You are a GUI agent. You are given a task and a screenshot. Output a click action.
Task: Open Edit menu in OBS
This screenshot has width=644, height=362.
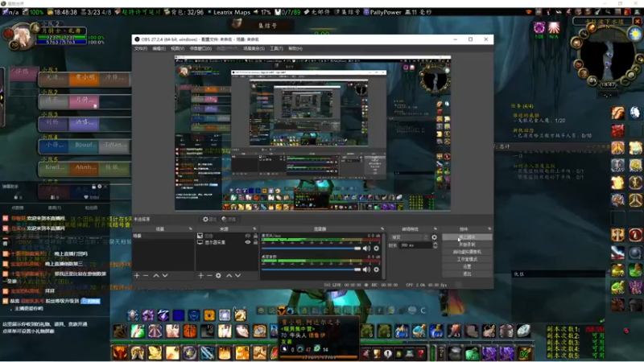[159, 48]
